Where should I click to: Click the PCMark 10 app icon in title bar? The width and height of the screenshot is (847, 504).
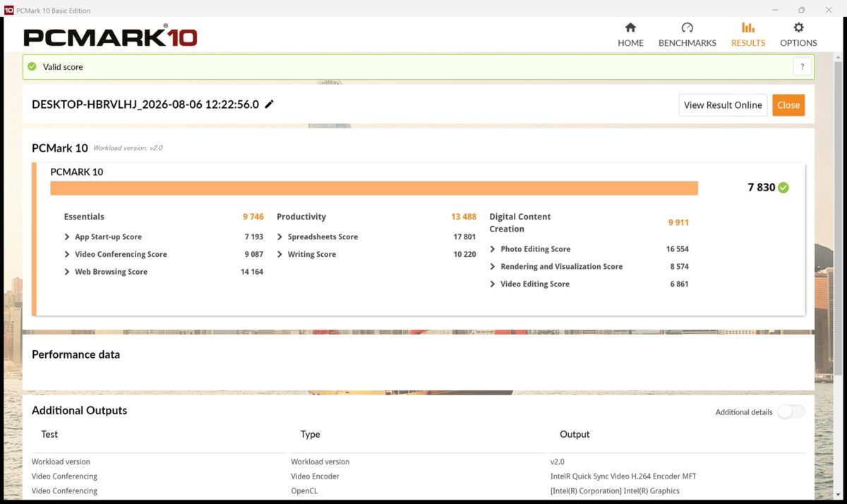pyautogui.click(x=8, y=10)
